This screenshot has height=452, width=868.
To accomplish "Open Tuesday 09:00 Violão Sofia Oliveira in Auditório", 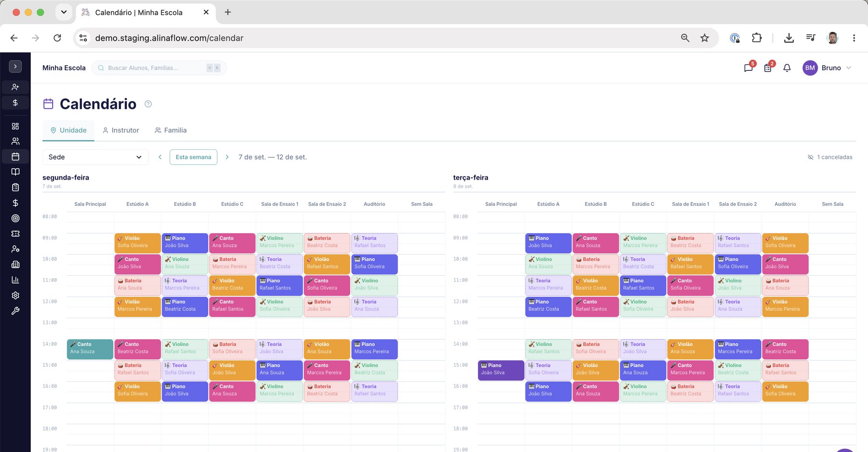I will pyautogui.click(x=785, y=243).
